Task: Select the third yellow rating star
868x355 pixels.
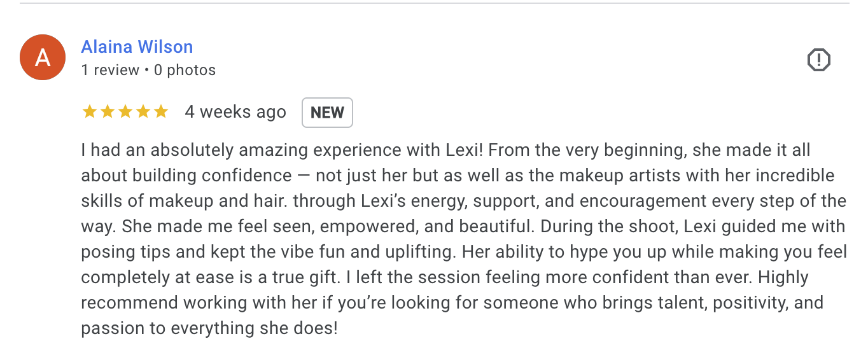Action: click(x=125, y=112)
